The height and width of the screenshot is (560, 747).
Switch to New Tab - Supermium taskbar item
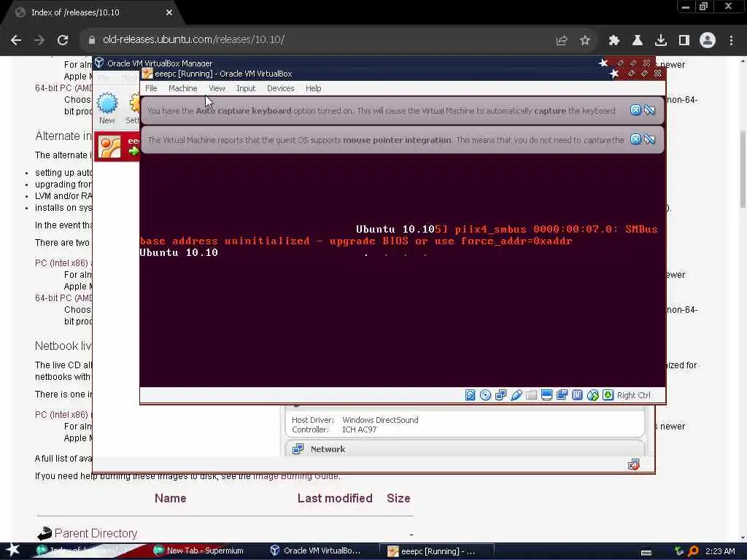coord(198,551)
